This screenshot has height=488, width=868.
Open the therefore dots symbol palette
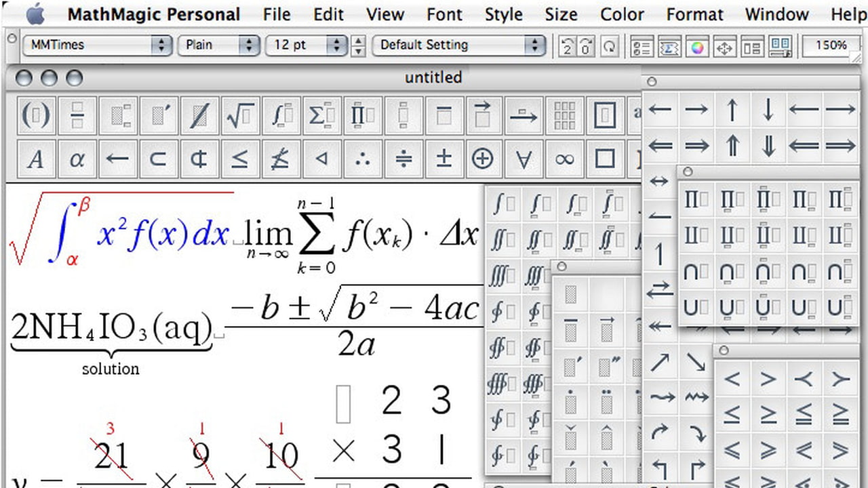click(x=362, y=159)
